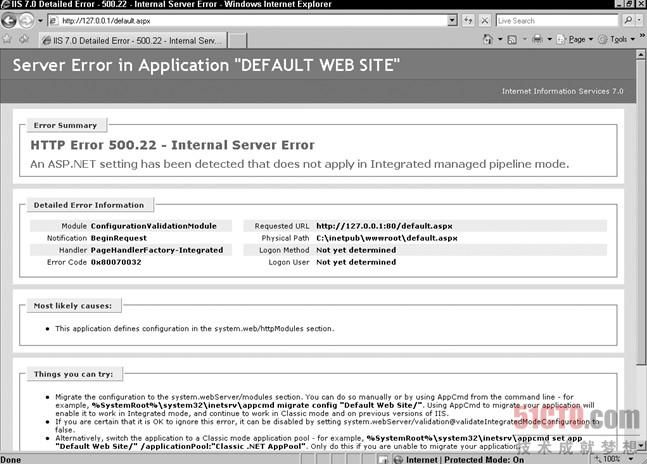Click the error code 0x80070032
The height and width of the screenshot is (464, 647).
[x=116, y=262]
